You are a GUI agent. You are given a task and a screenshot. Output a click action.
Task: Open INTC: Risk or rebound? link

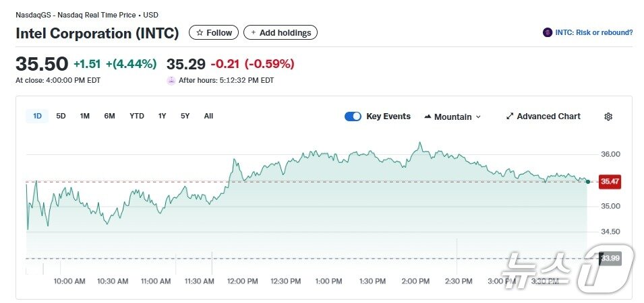(x=593, y=32)
